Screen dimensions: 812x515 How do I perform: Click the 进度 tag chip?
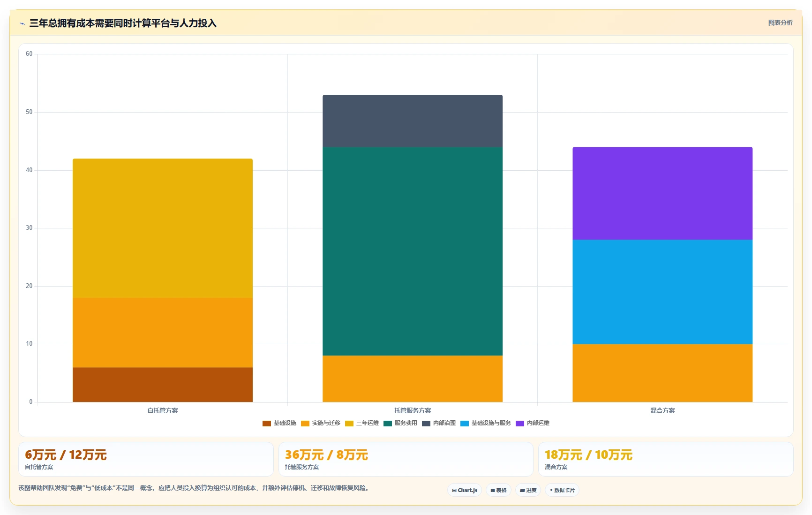click(x=528, y=490)
